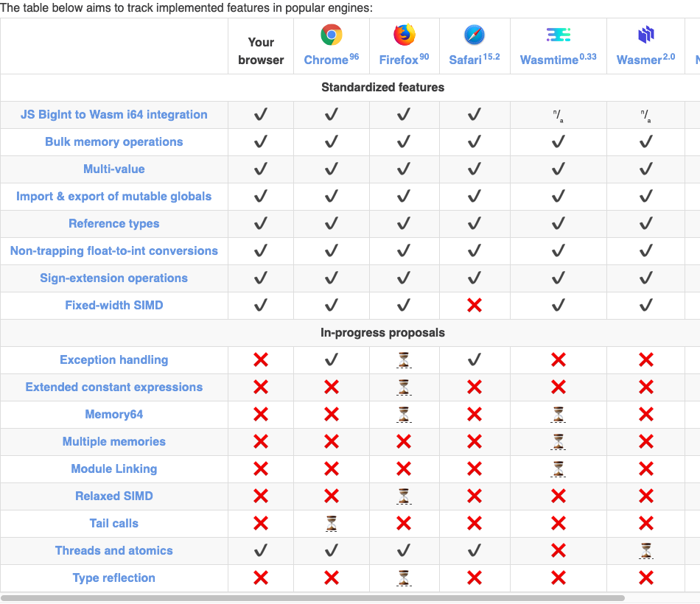
Task: Click the Wasmer logo icon
Action: [645, 35]
